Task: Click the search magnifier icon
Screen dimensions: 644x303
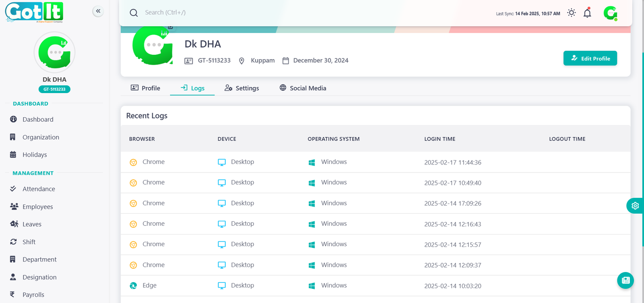Action: (x=134, y=13)
